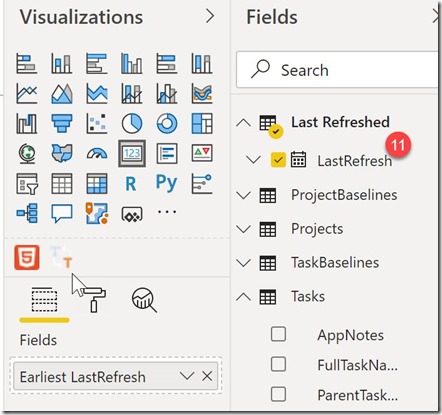Select the Card visualization icon
The image size is (442, 415).
(x=132, y=153)
